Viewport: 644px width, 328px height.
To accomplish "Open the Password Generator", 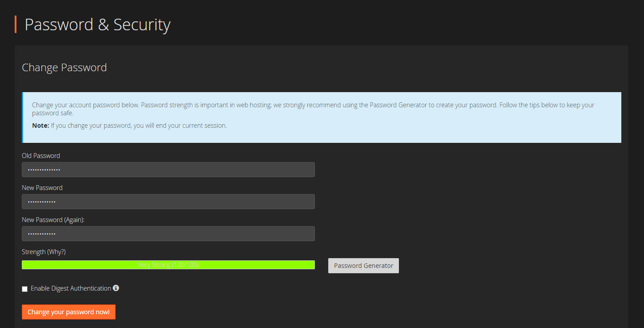I will coord(363,265).
